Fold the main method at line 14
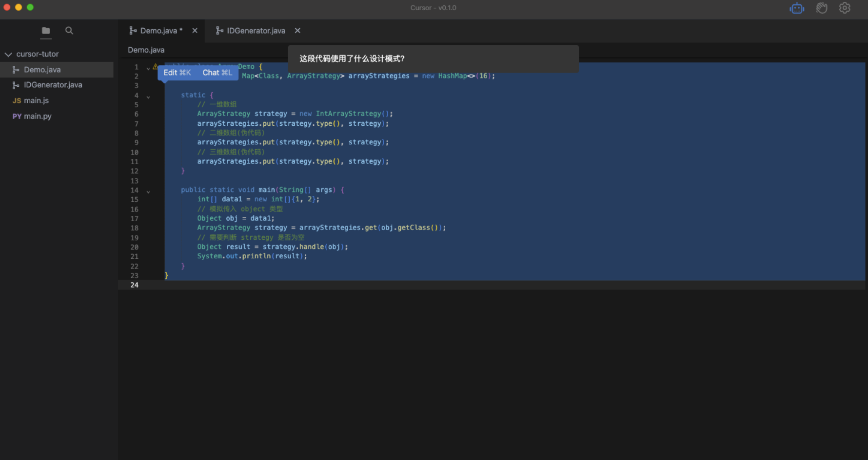Screen dimensions: 868x460 148,192
